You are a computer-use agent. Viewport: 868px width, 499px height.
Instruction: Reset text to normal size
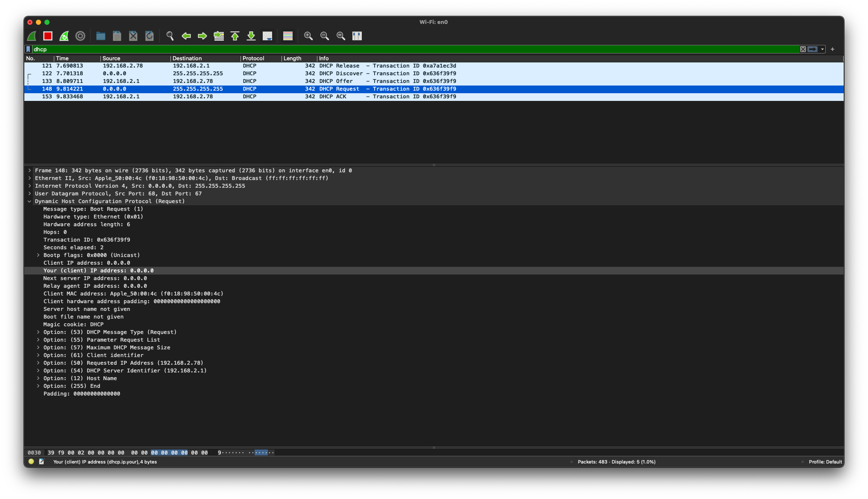(x=341, y=36)
